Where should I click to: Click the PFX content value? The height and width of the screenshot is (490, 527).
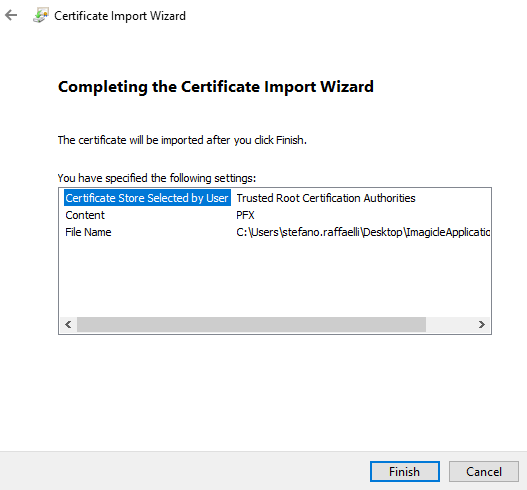245,215
